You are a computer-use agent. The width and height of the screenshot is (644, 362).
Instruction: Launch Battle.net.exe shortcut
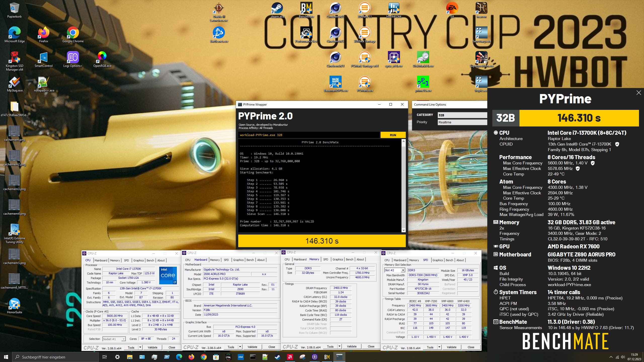pyautogui.click(x=219, y=35)
